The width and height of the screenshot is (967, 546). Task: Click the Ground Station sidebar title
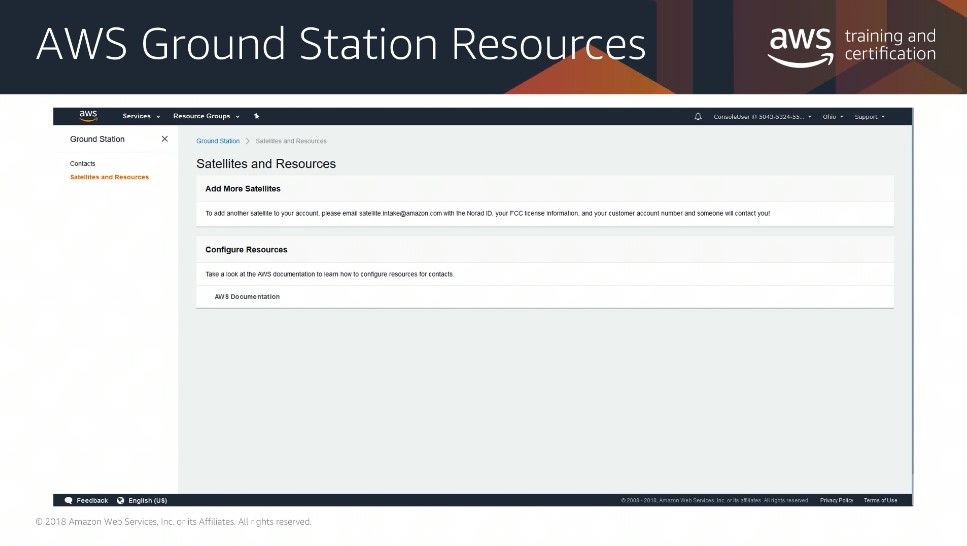click(97, 139)
